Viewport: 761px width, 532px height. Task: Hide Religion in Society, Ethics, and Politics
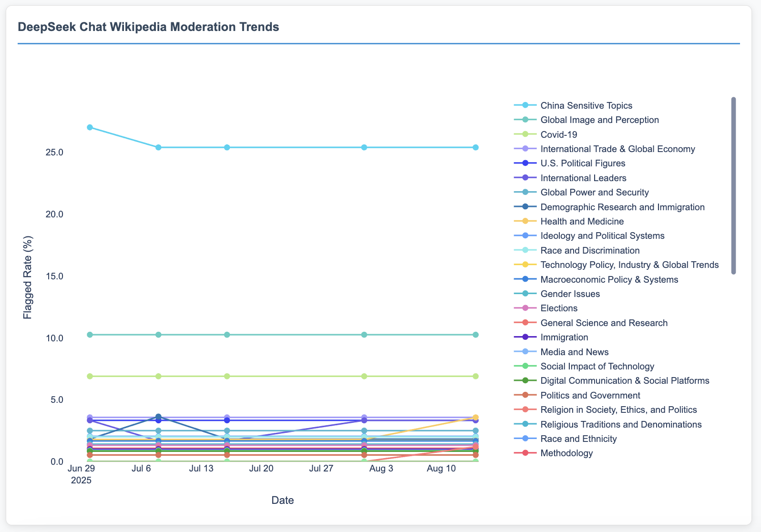pos(606,409)
